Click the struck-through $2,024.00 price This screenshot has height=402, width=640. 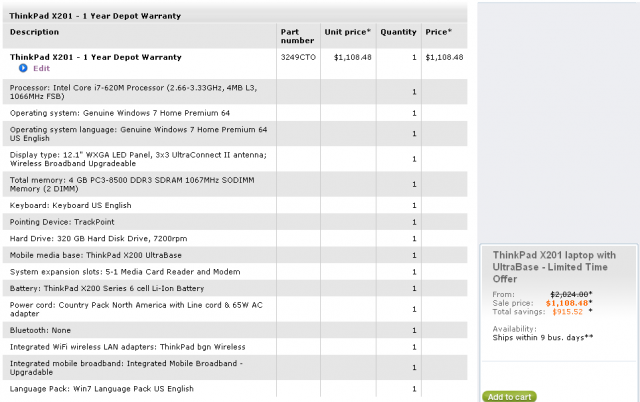(571, 294)
